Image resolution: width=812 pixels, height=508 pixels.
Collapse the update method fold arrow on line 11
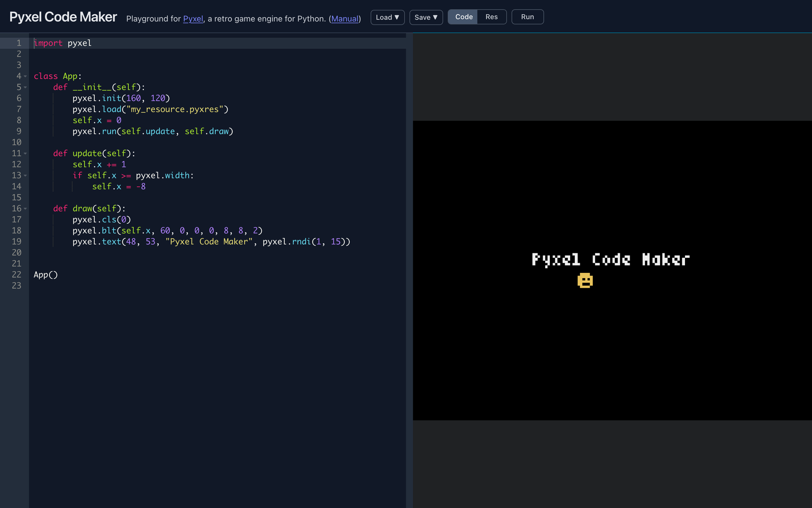tap(25, 153)
